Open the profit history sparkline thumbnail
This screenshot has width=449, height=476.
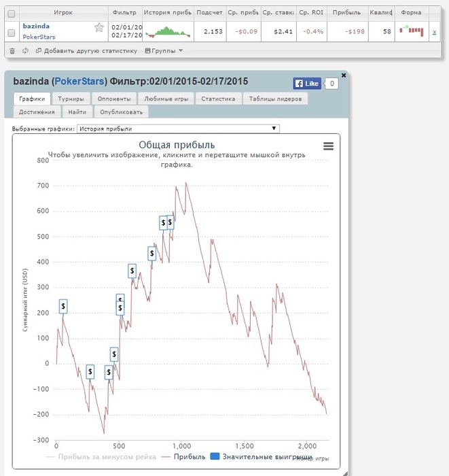point(168,31)
